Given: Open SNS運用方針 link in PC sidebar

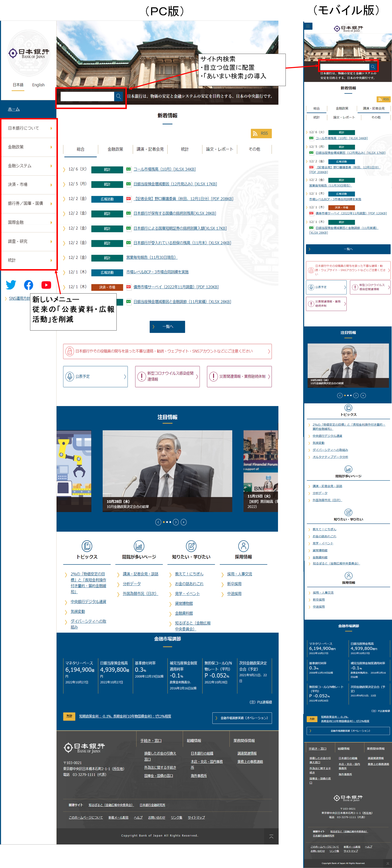Looking at the screenshot, I should point(20,299).
